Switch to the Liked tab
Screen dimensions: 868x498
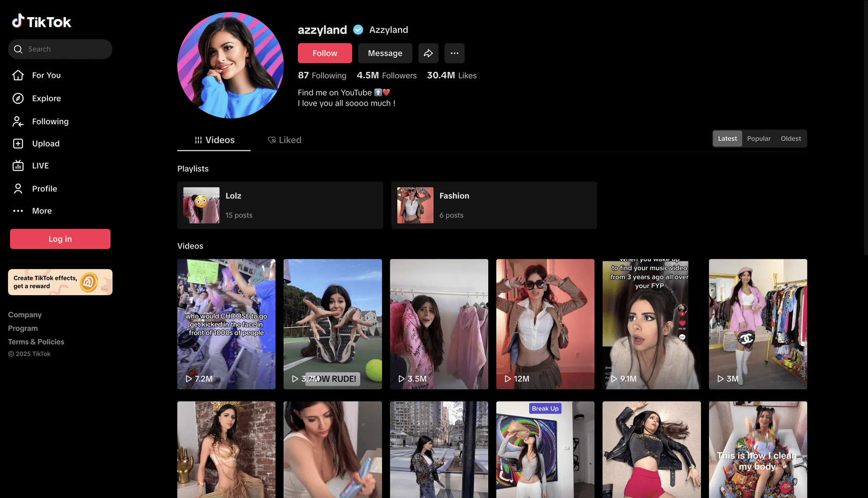(x=285, y=140)
